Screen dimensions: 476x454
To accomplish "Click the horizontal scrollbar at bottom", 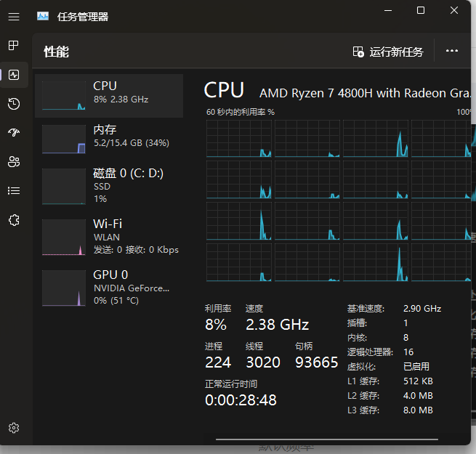I will pos(327,439).
